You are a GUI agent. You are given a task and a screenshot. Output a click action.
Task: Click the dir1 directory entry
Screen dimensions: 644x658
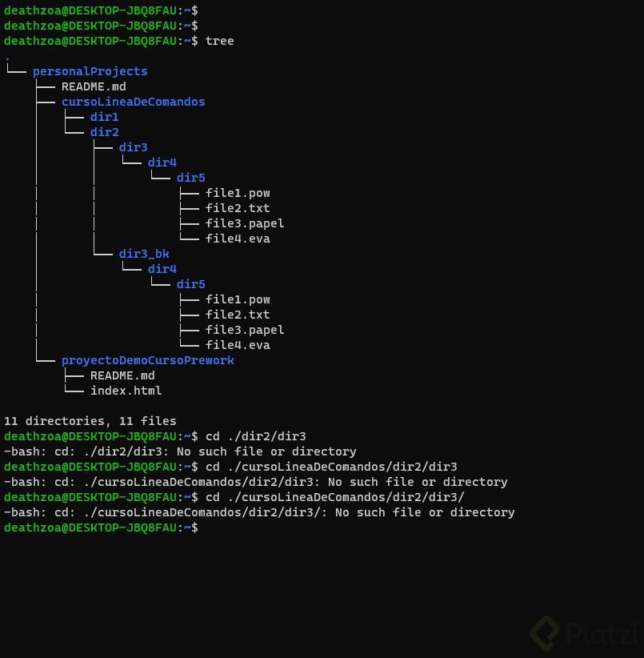pos(104,117)
